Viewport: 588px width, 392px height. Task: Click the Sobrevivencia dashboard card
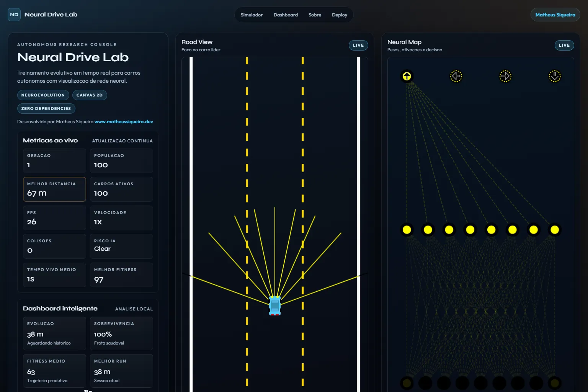pos(121,333)
